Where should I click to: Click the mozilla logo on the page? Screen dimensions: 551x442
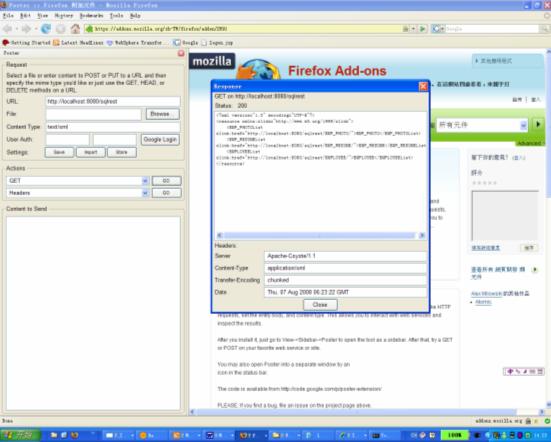coord(212,61)
